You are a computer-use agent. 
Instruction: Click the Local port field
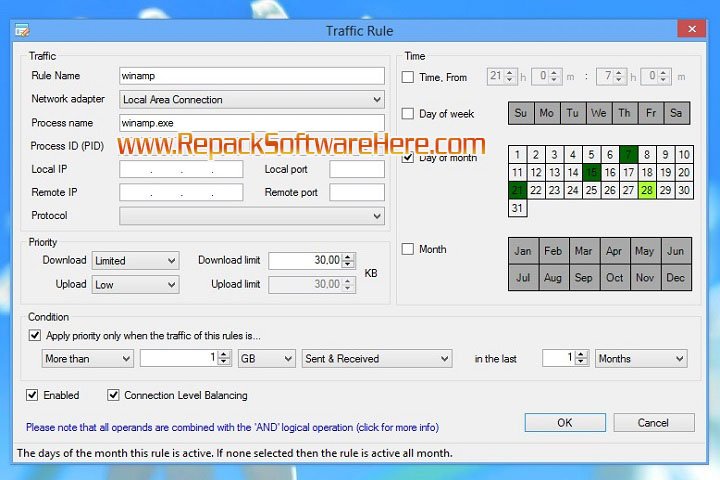pos(357,169)
